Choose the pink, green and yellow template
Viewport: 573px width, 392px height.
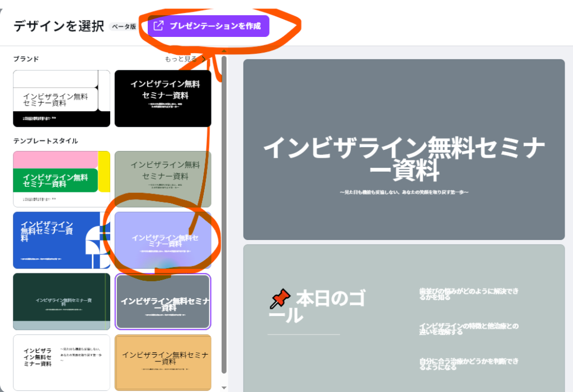tap(62, 179)
